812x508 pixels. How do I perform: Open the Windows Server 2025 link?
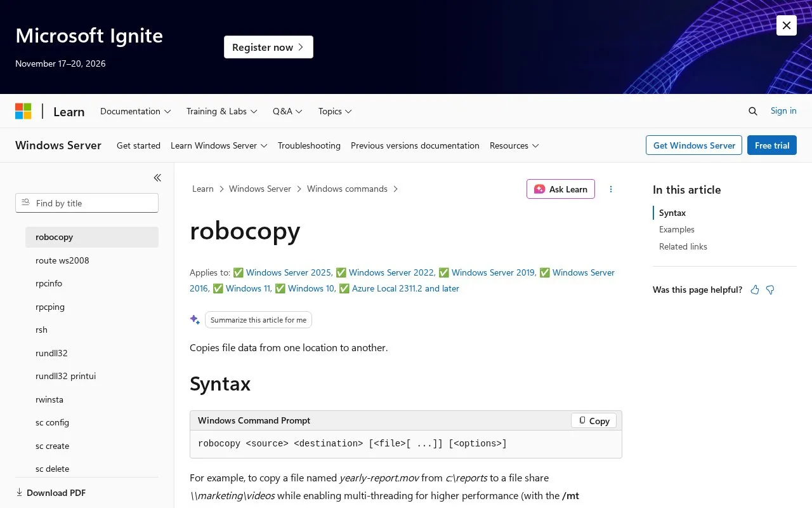pos(289,272)
